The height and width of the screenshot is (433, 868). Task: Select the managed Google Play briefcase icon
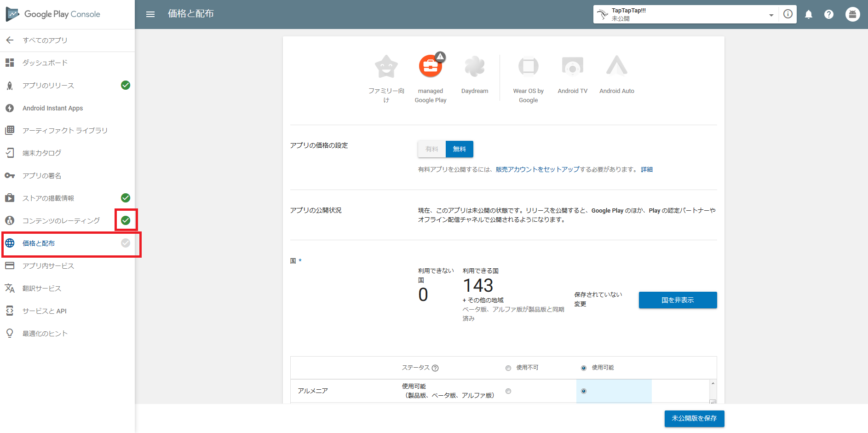(x=431, y=67)
